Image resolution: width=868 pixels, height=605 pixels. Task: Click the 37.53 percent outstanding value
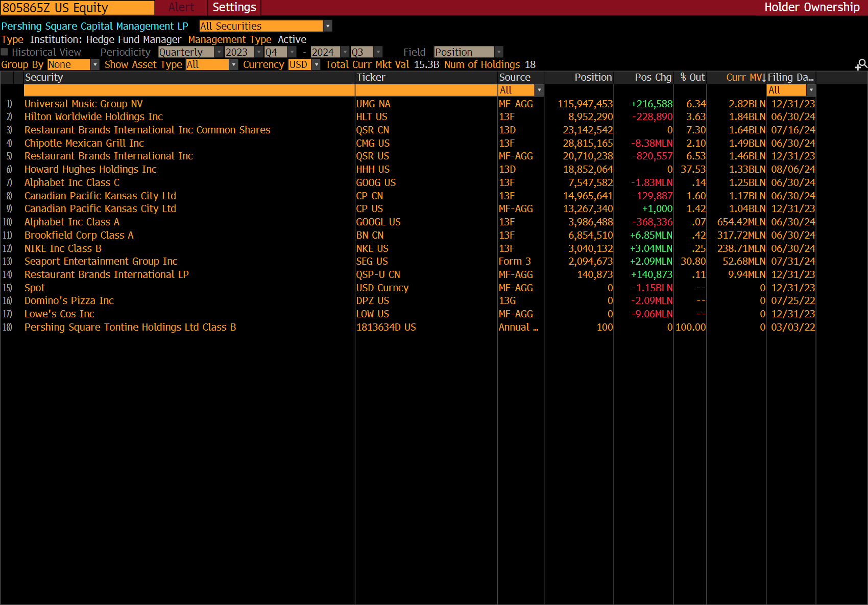tap(693, 169)
